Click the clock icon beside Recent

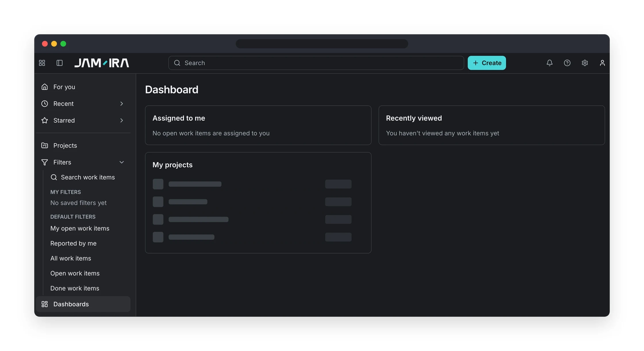click(x=45, y=104)
